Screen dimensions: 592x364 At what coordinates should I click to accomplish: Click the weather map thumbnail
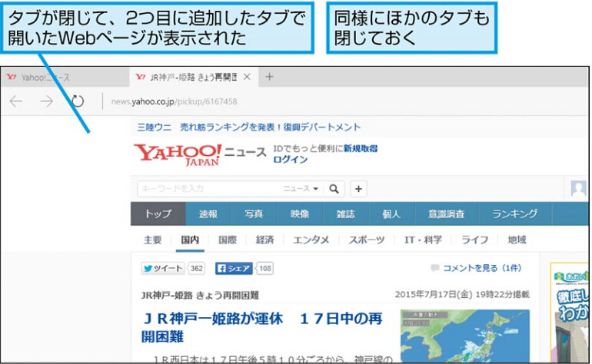pos(465,336)
